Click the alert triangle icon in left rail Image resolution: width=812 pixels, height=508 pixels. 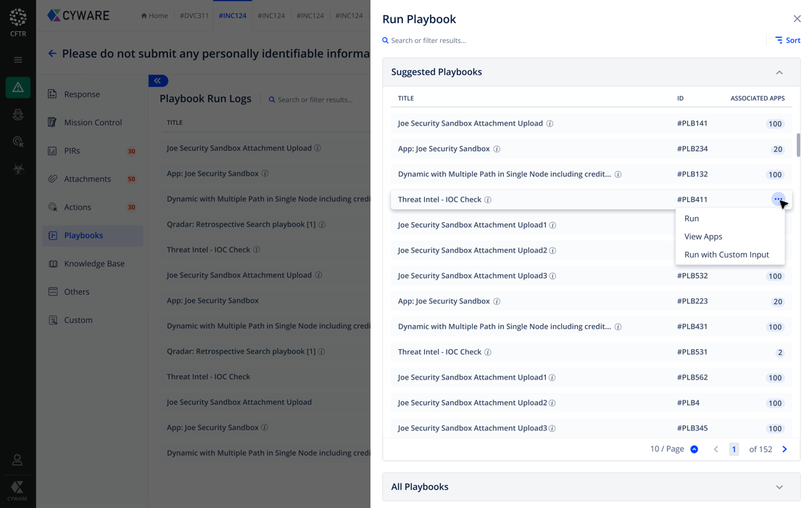[18, 88]
